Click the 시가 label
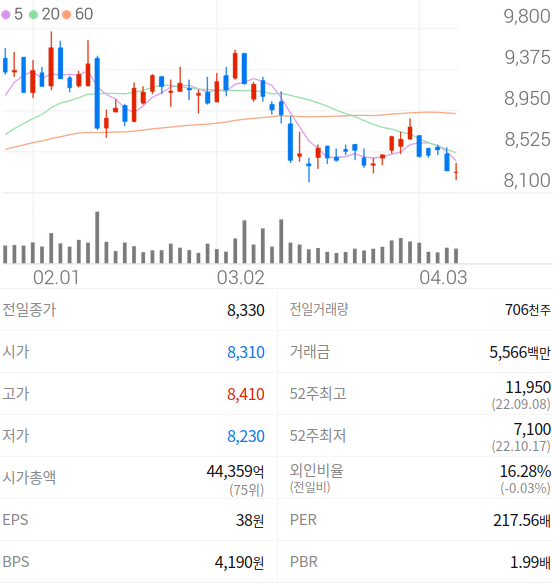This screenshot has width=553, height=583. [16, 352]
